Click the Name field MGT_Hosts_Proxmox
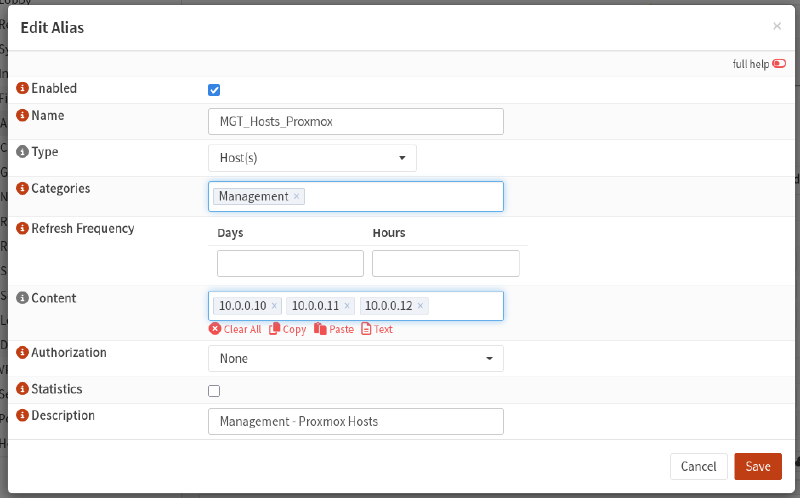 [356, 121]
